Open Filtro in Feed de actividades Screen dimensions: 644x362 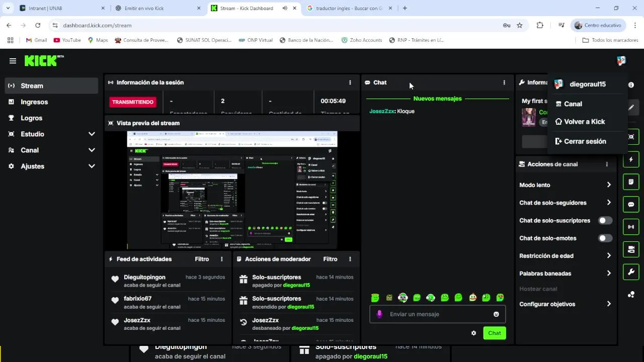[202, 259]
